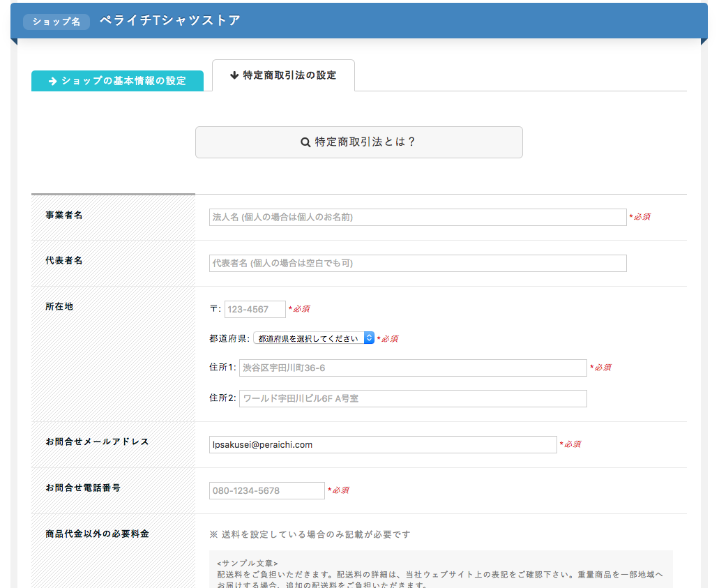
Task: Click into the 事業者名 business name field
Action: click(x=416, y=217)
